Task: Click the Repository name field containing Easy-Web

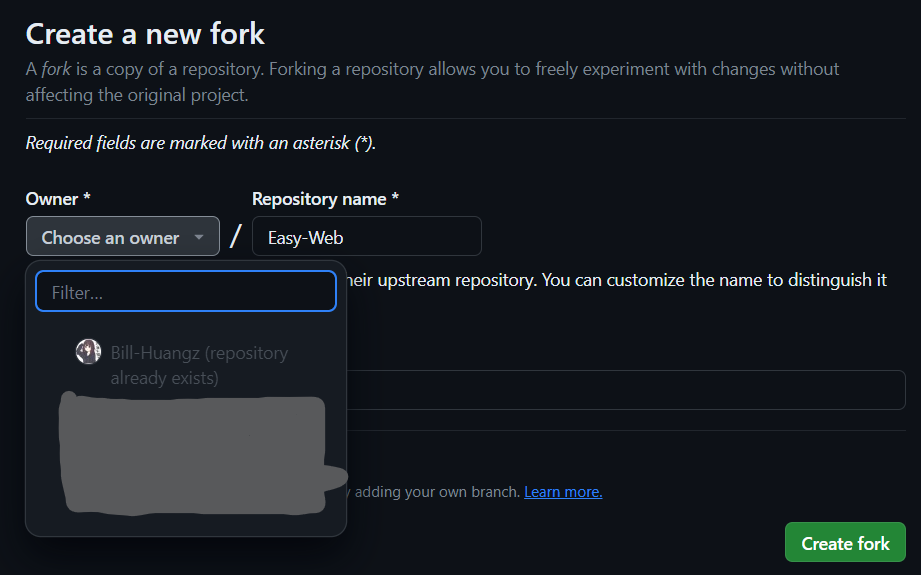Action: tap(366, 237)
